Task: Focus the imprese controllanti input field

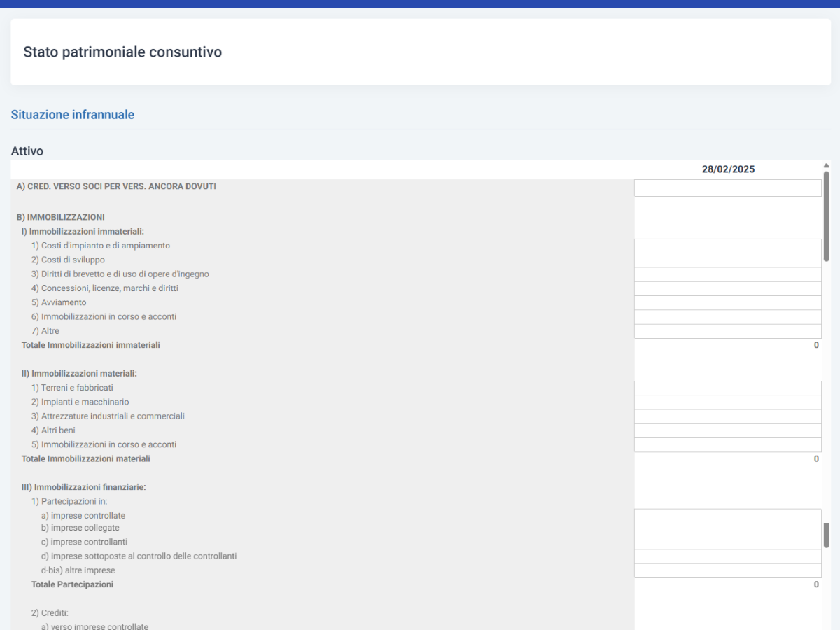Action: point(727,542)
